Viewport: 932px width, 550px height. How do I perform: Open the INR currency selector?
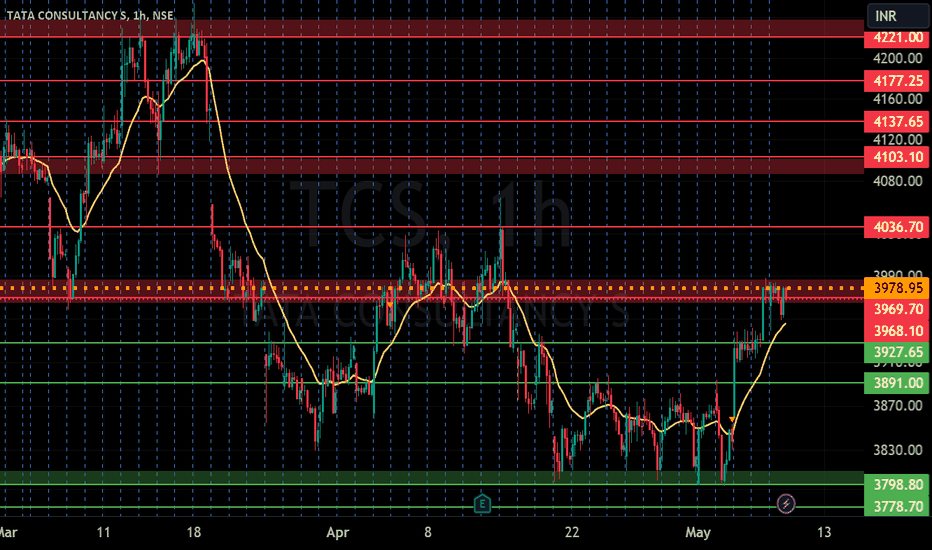point(898,16)
